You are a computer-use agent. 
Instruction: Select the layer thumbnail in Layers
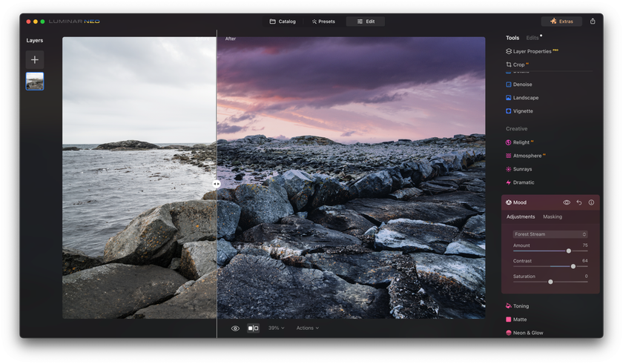35,82
